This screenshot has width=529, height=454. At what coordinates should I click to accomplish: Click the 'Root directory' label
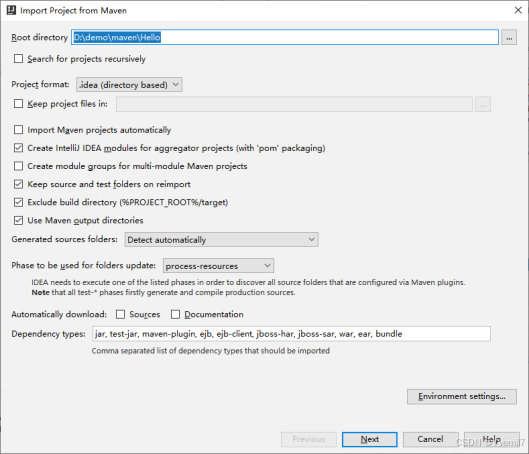pos(39,37)
